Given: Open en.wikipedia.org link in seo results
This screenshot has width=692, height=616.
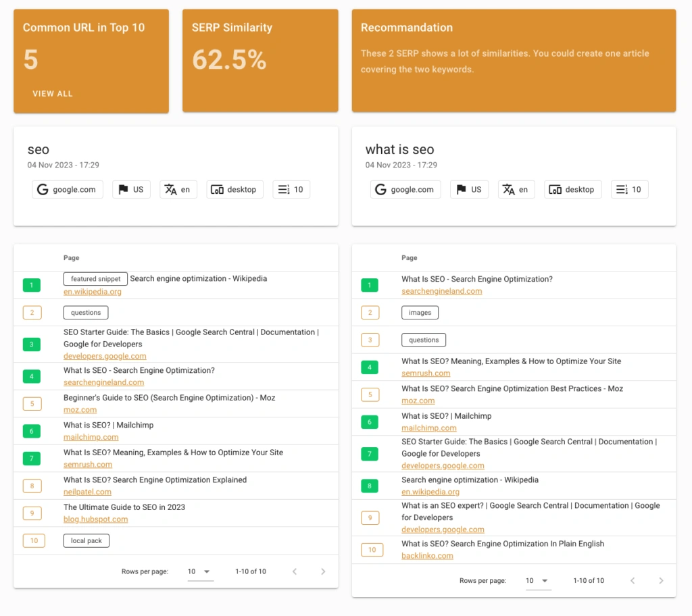Looking at the screenshot, I should point(92,292).
